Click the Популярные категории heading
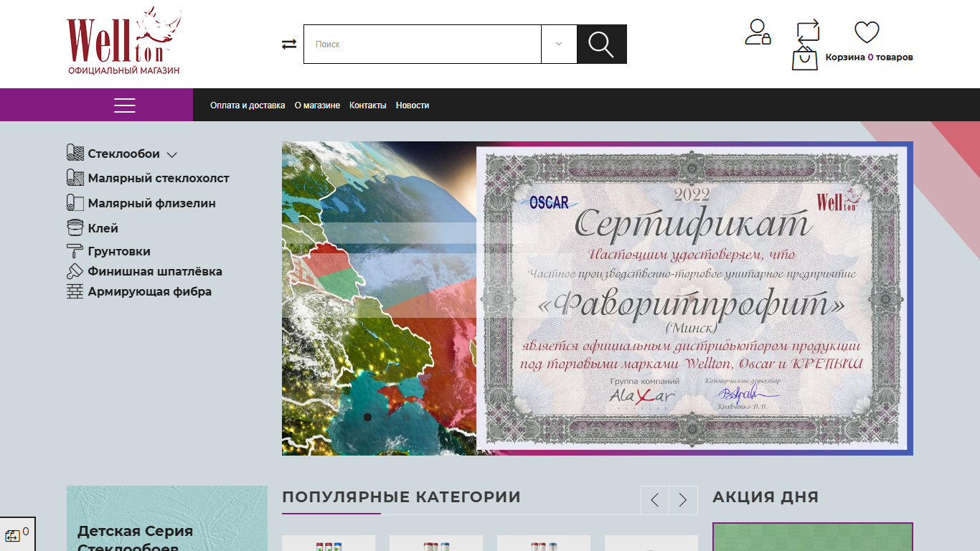Screen dimensions: 980x551 [x=401, y=497]
